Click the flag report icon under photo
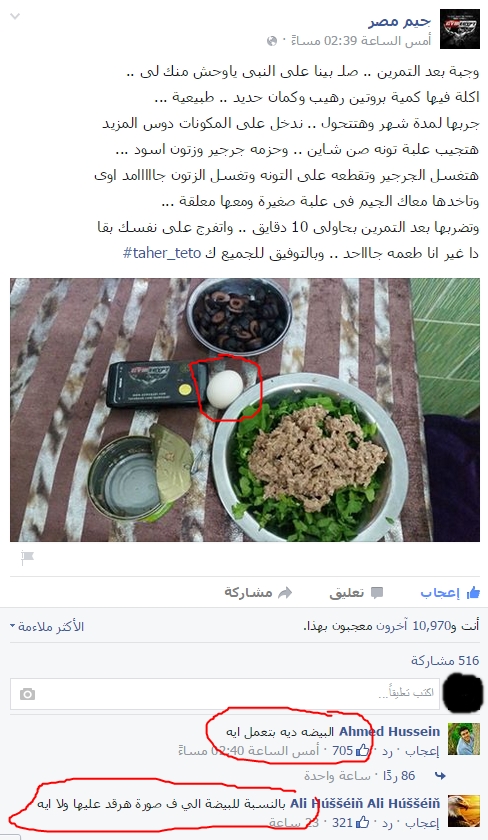 (x=27, y=558)
